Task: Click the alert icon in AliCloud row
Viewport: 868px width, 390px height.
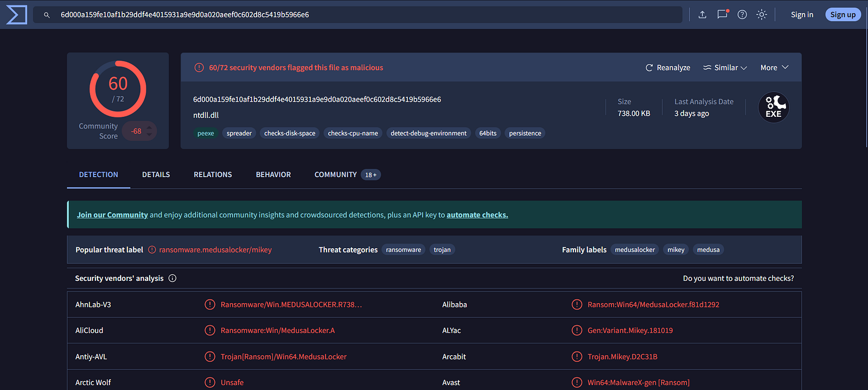Action: [210, 330]
